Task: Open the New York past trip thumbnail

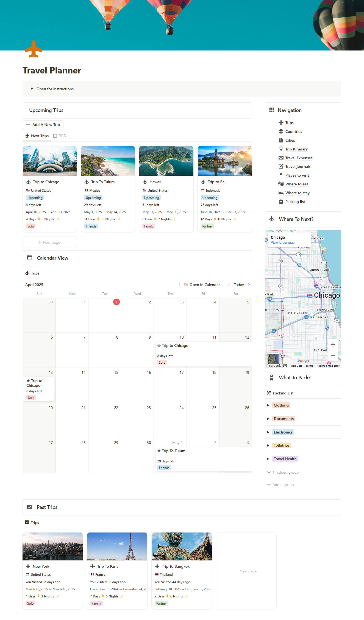Action: (52, 547)
